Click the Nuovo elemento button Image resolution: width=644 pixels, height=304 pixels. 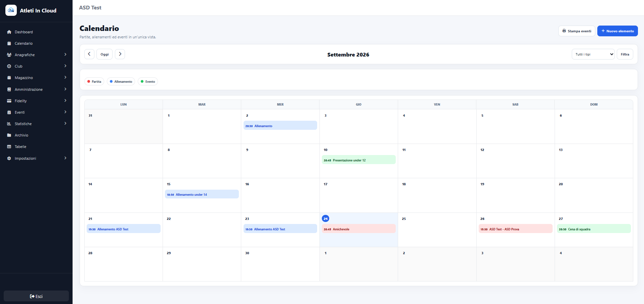coord(617,31)
